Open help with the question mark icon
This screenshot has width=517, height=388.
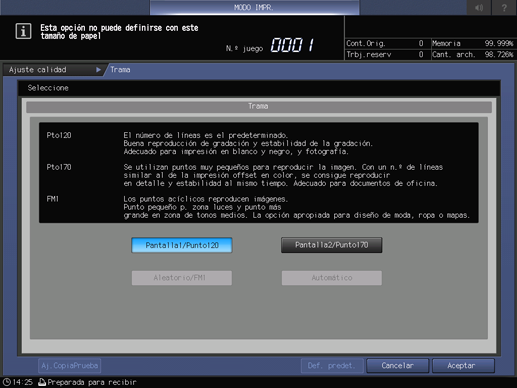504,7
